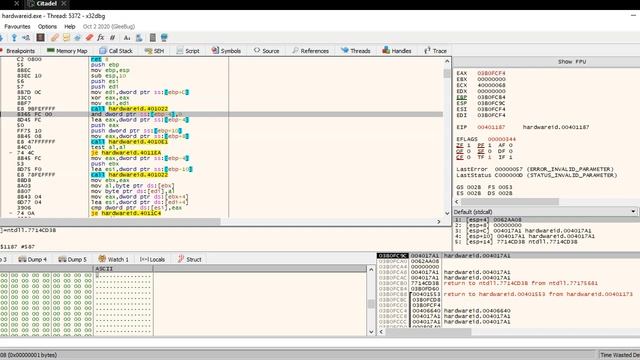Switch to the Memory Map tab
The height and width of the screenshot is (360, 640).
pos(67,51)
